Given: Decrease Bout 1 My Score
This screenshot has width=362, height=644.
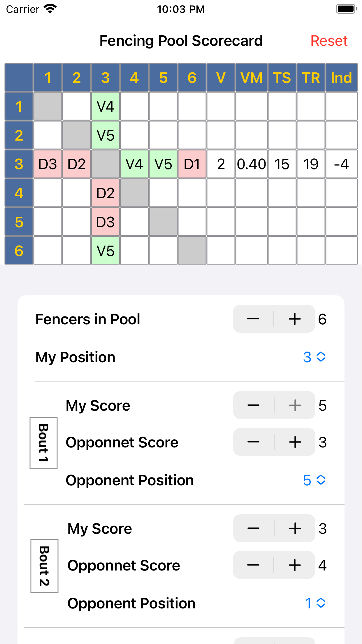Looking at the screenshot, I should point(253,405).
